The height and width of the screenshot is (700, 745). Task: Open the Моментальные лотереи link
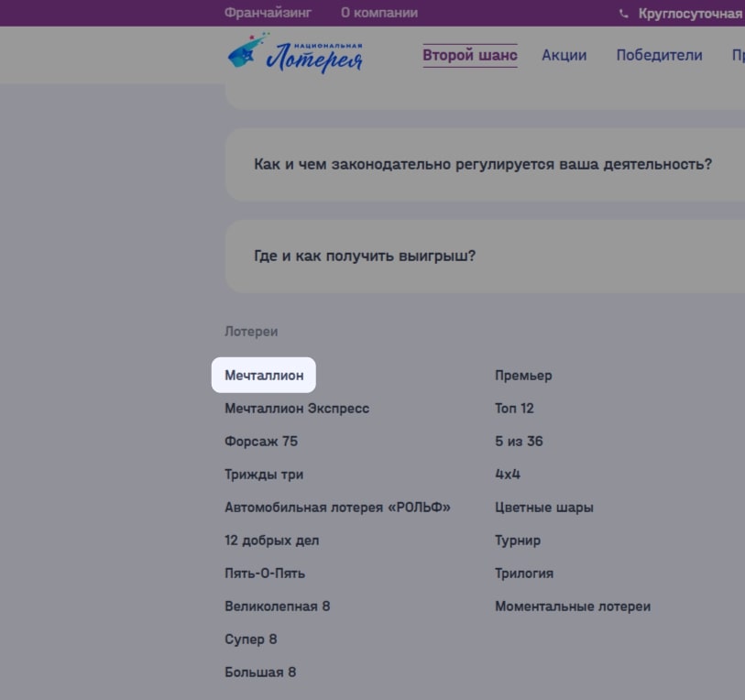(x=573, y=607)
